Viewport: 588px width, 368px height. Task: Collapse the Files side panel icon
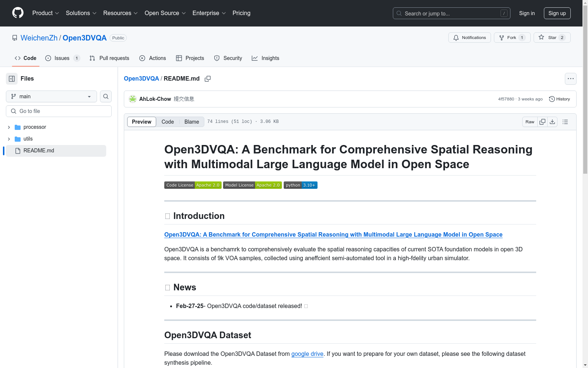12,79
